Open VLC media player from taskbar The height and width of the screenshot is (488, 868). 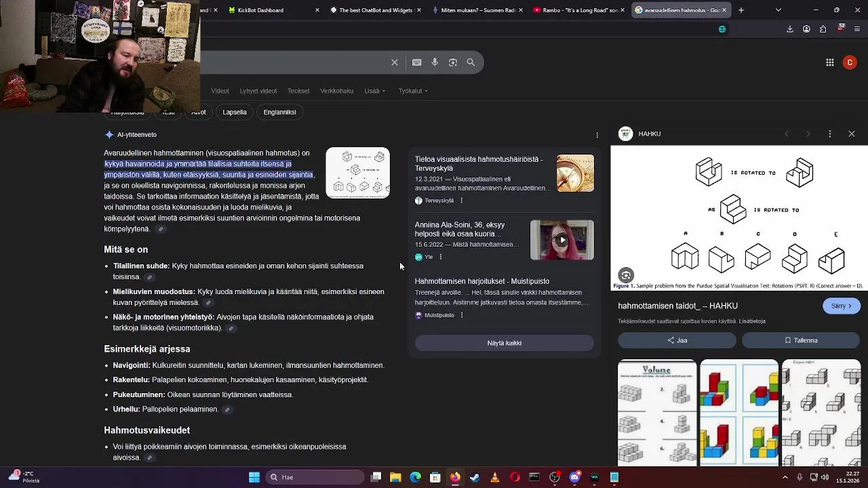click(x=495, y=477)
